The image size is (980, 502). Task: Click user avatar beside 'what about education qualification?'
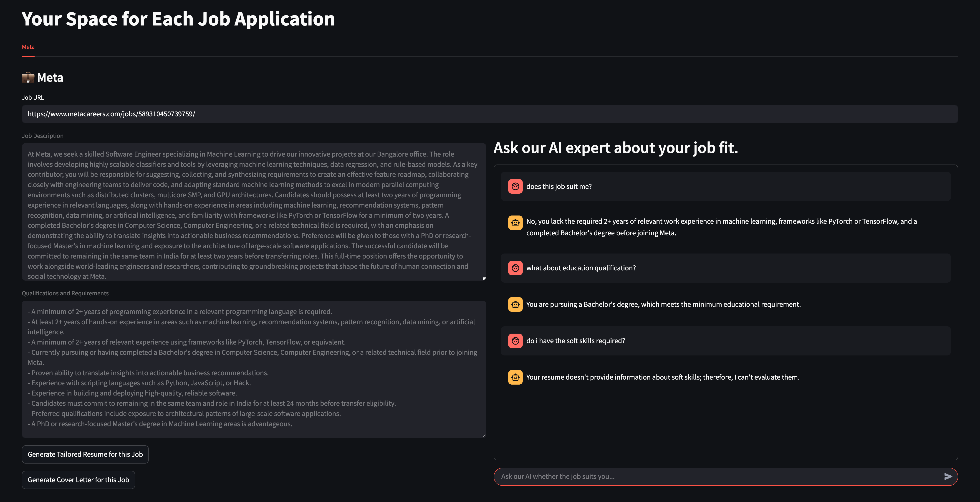click(515, 268)
